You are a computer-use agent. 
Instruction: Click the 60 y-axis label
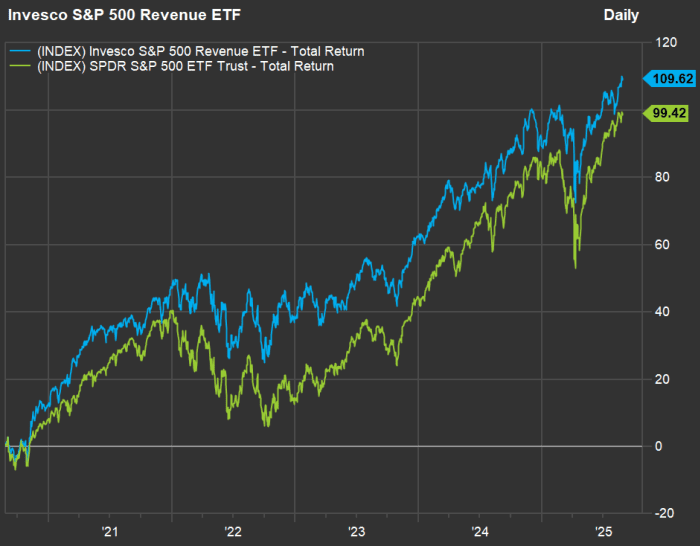click(x=662, y=245)
